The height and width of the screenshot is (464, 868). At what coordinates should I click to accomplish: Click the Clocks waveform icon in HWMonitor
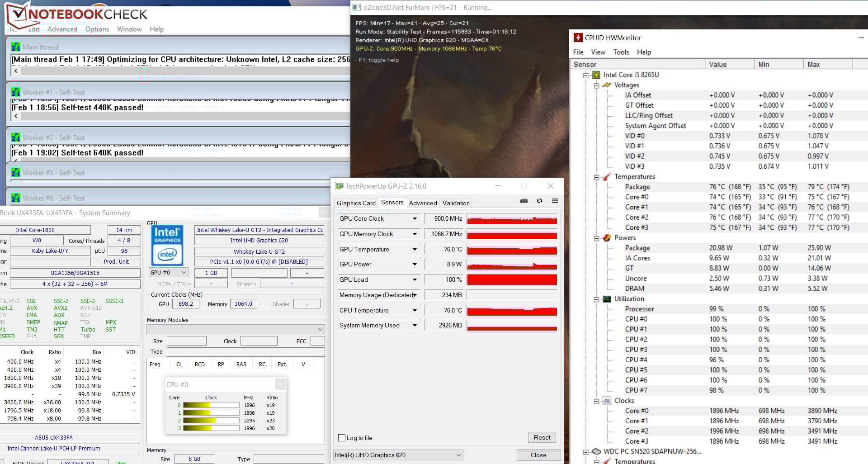[607, 401]
